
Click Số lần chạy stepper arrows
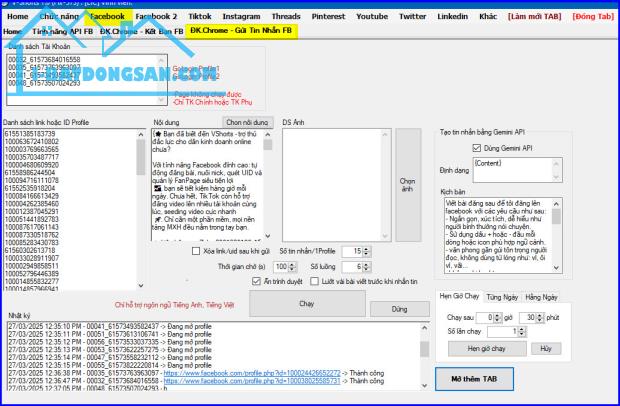522,332
